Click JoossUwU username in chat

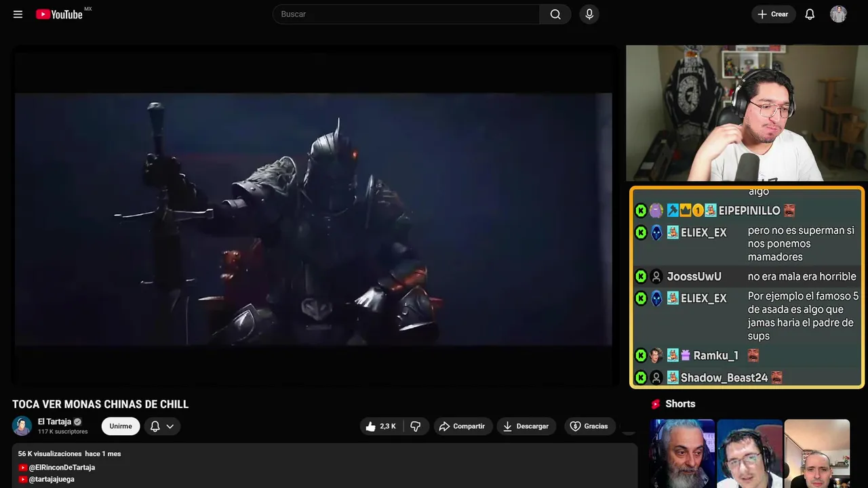coord(694,277)
